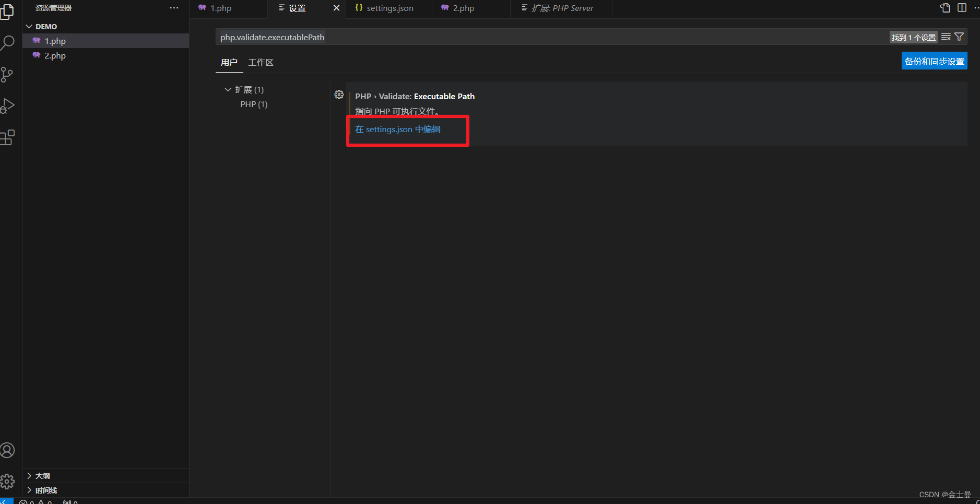
Task: Open the Search view in activity bar
Action: [x=7, y=43]
